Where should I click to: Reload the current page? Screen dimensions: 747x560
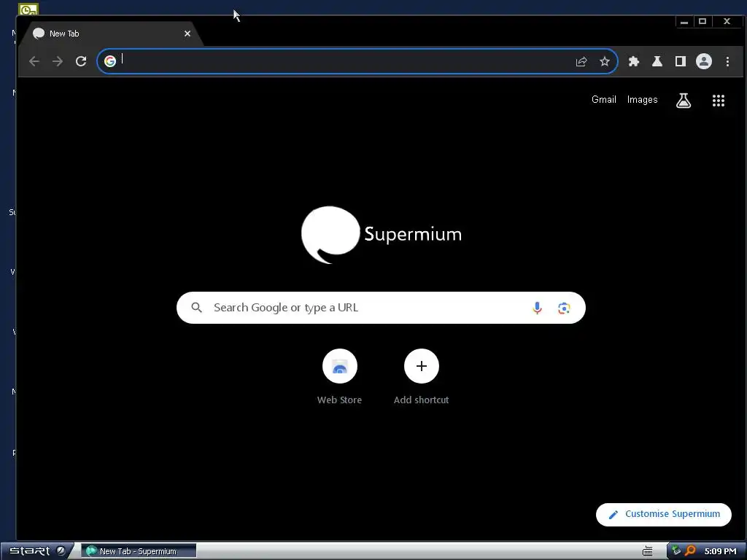coord(81,61)
